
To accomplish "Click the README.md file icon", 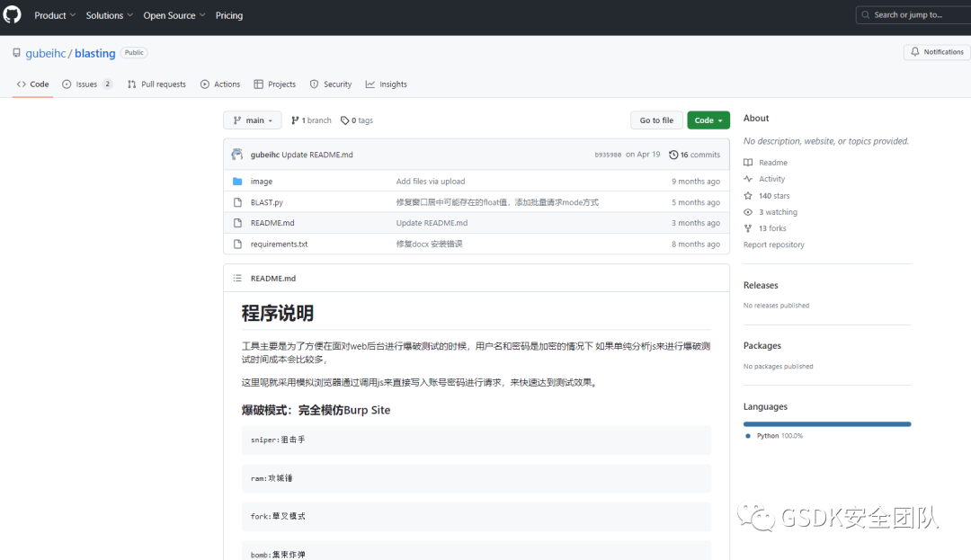I will [x=237, y=223].
